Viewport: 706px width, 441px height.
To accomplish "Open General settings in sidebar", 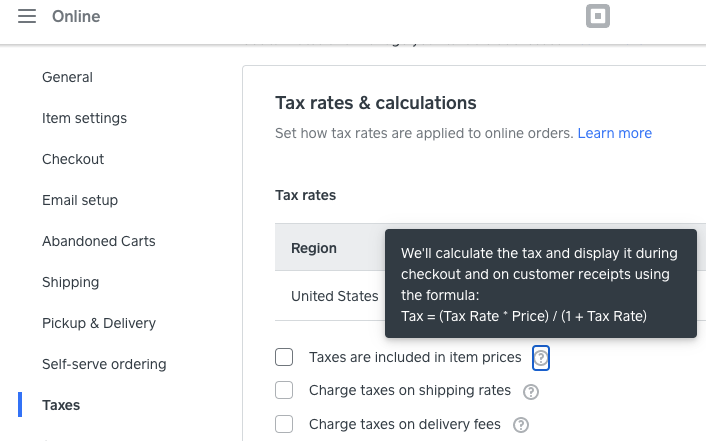I will click(67, 77).
